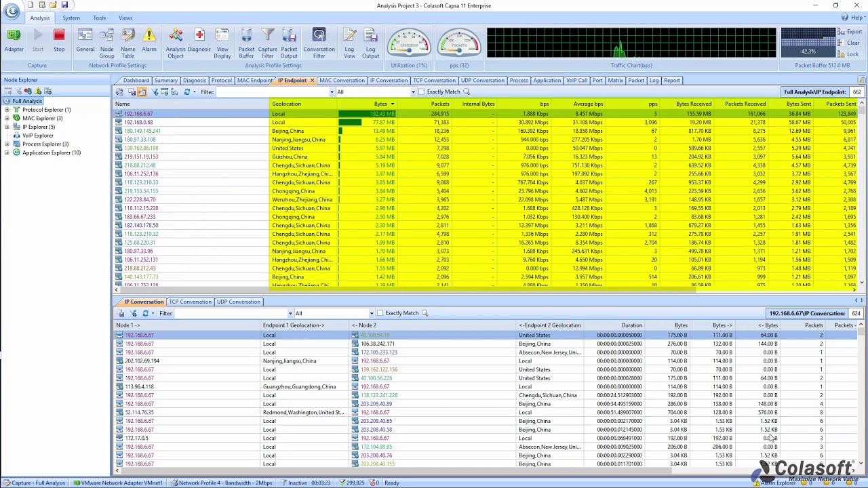Screen dimensions: 868x488
Task: Select VoIP Explorer tree item
Action: pyautogui.click(x=37, y=136)
